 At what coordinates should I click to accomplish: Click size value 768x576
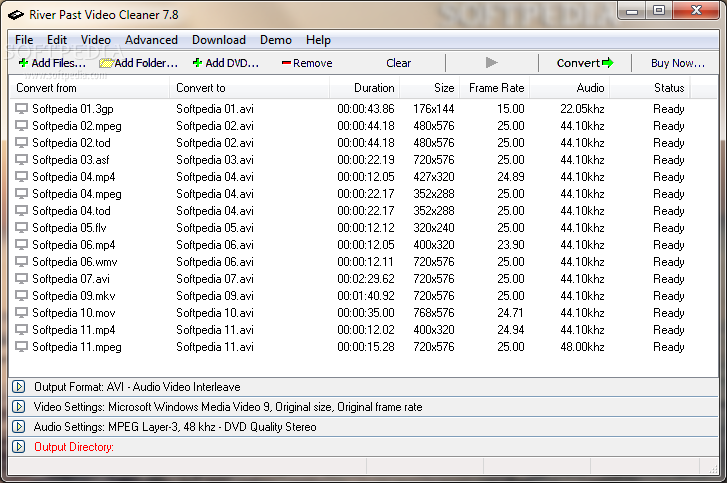(434, 312)
